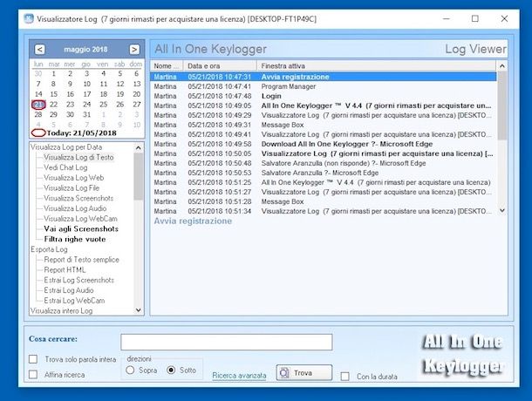Minimize the Visualizzatore Log window
This screenshot has height=401, width=532.
(x=447, y=18)
